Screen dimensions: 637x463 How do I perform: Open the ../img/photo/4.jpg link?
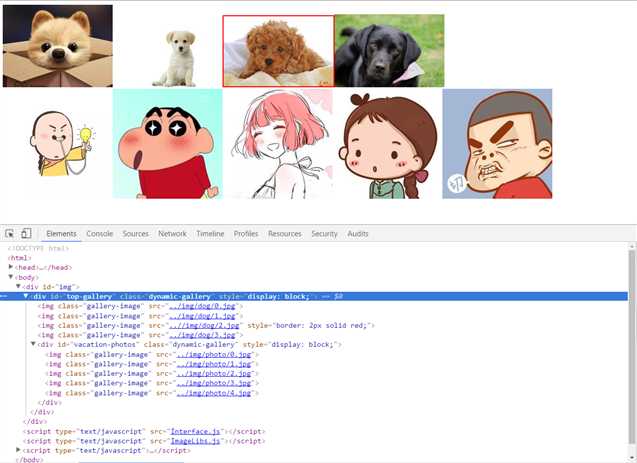point(214,393)
